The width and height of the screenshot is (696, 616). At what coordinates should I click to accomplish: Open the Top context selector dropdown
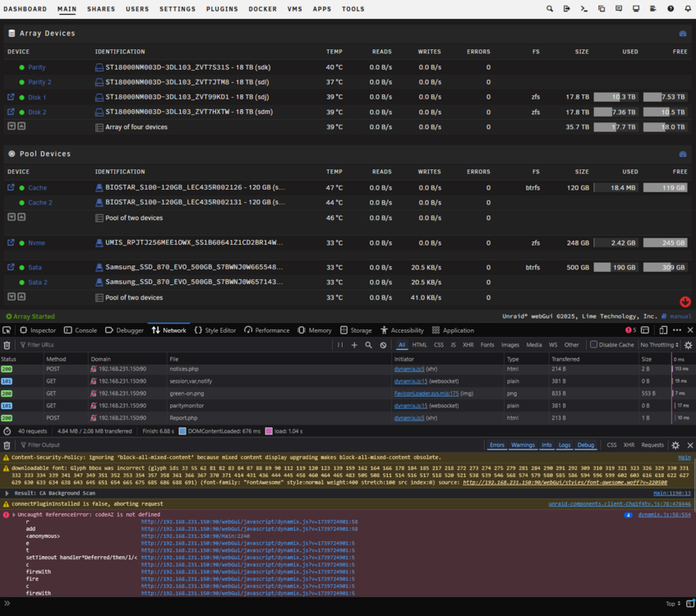[673, 604]
